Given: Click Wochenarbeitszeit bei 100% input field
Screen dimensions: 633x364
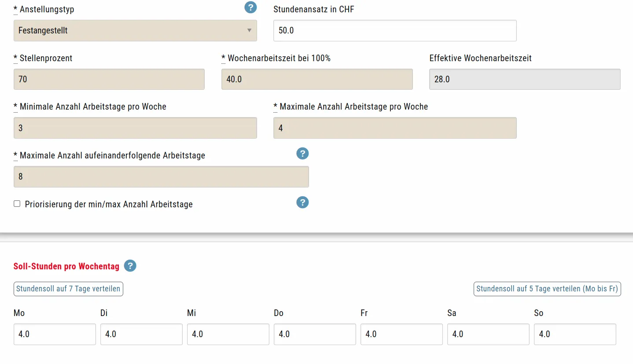Looking at the screenshot, I should (317, 79).
